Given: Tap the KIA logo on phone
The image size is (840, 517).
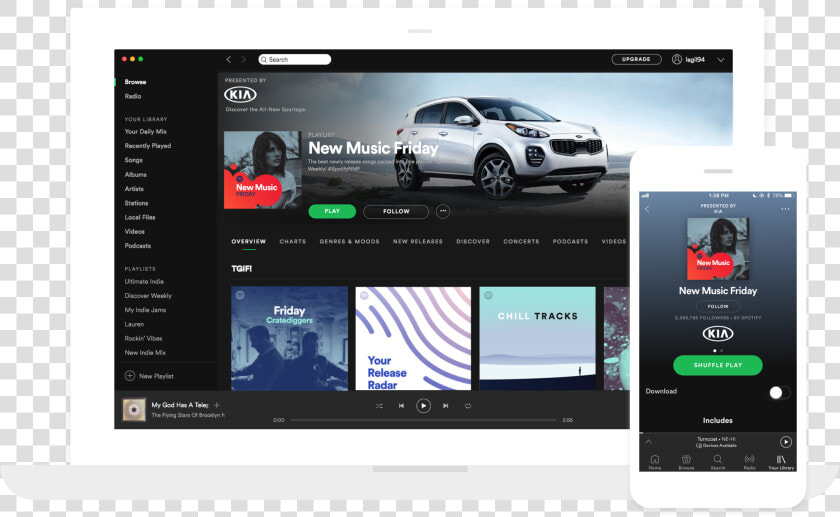Looking at the screenshot, I should click(x=718, y=334).
